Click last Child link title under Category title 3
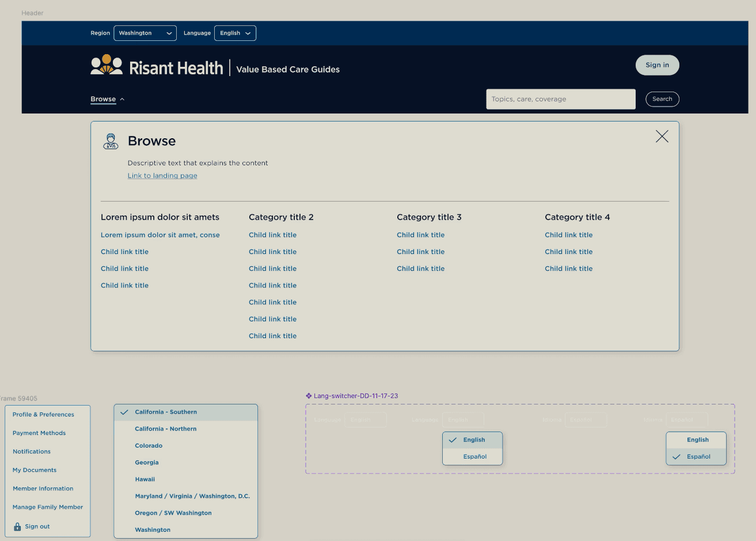Image resolution: width=756 pixels, height=541 pixels. pos(421,268)
